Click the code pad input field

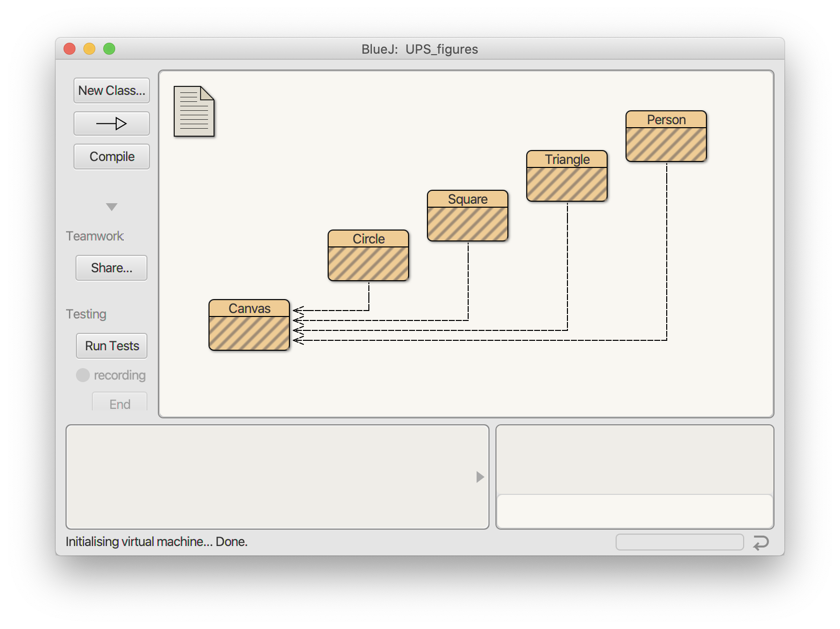point(634,511)
